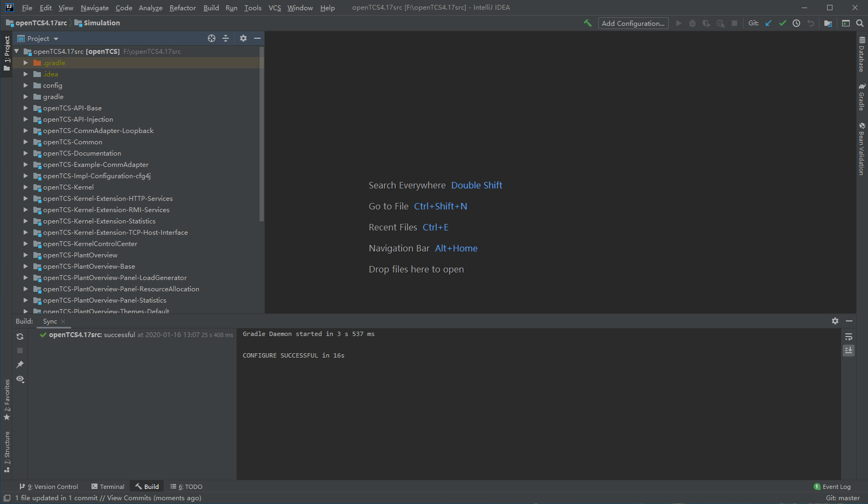Expand openTCS-PlantOverview module
Viewport: 868px width, 504px height.
25,255
